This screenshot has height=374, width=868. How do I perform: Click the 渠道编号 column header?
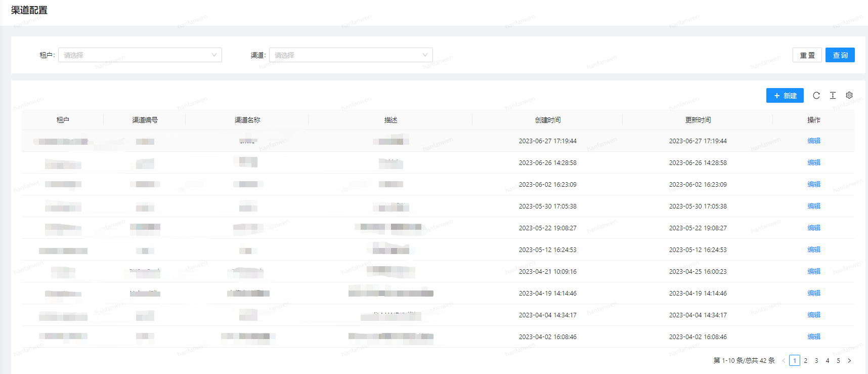(145, 120)
